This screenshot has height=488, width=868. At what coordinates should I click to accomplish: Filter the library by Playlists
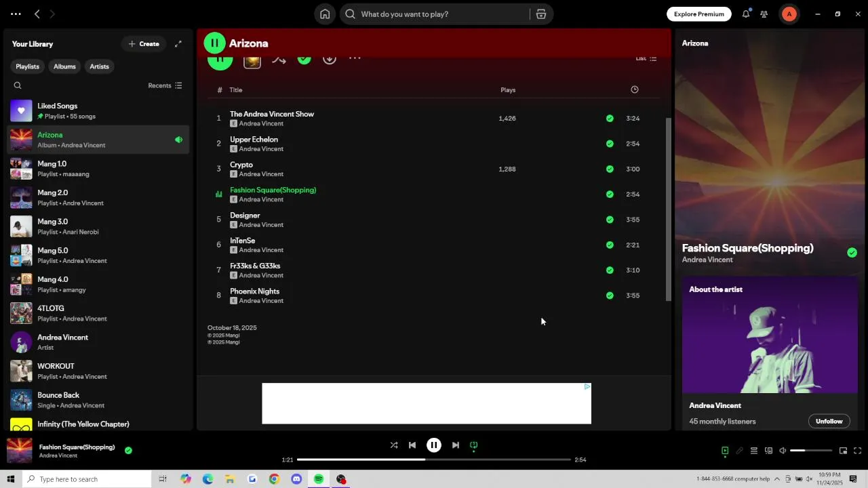point(27,66)
